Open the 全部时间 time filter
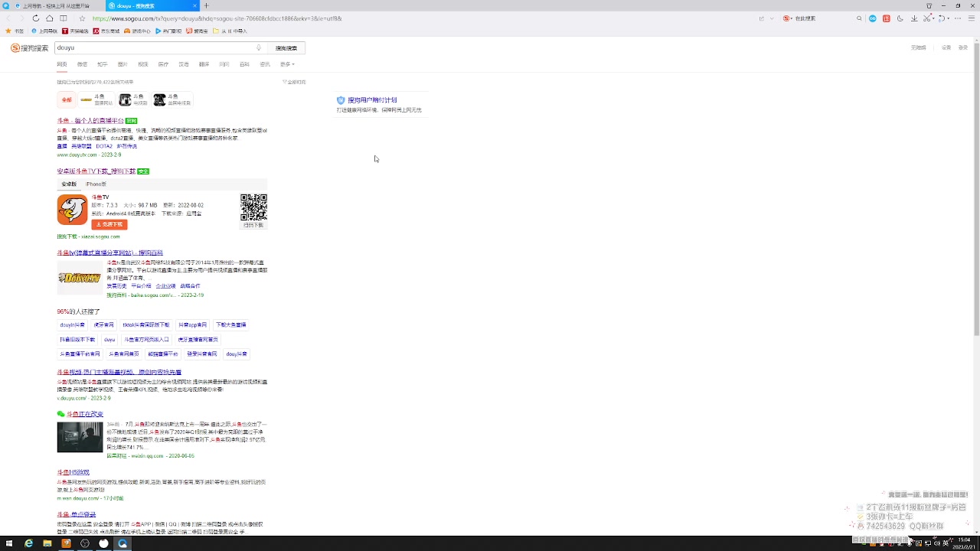Screen dimensions: 980x551 click(x=294, y=82)
